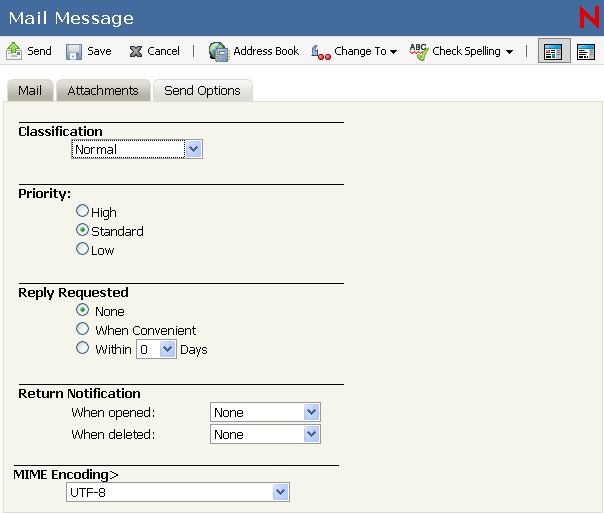Click the Return Notification heading
The image size is (604, 514).
79,393
